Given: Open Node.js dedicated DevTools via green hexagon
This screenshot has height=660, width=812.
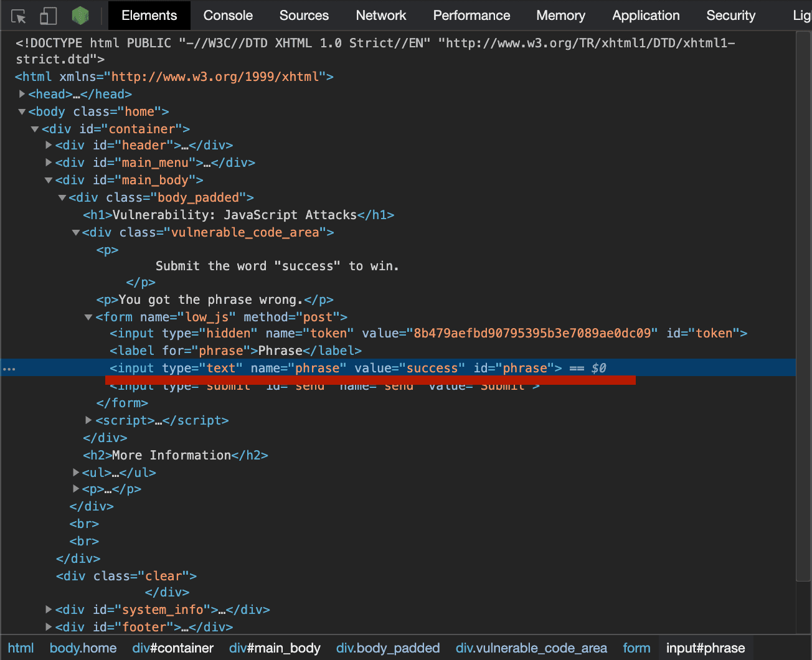Looking at the screenshot, I should (x=80, y=15).
